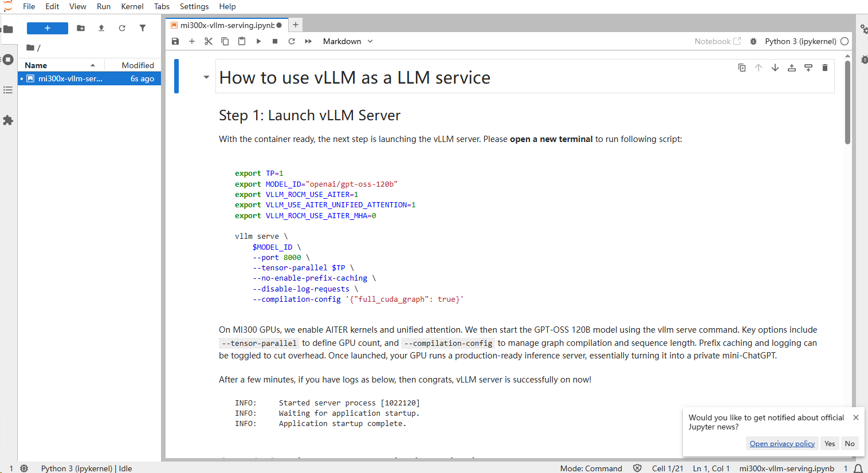Cut the selected cell with scissors
The width and height of the screenshot is (868, 473).
[209, 41]
